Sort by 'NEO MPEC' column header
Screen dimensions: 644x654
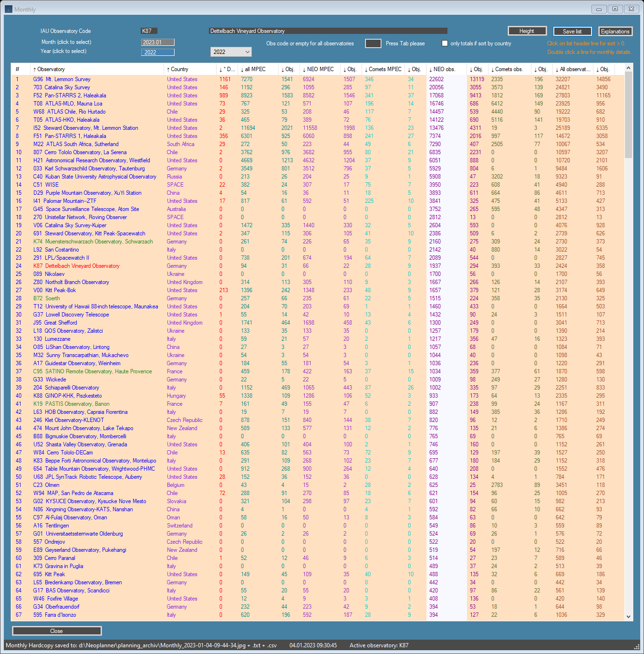320,69
